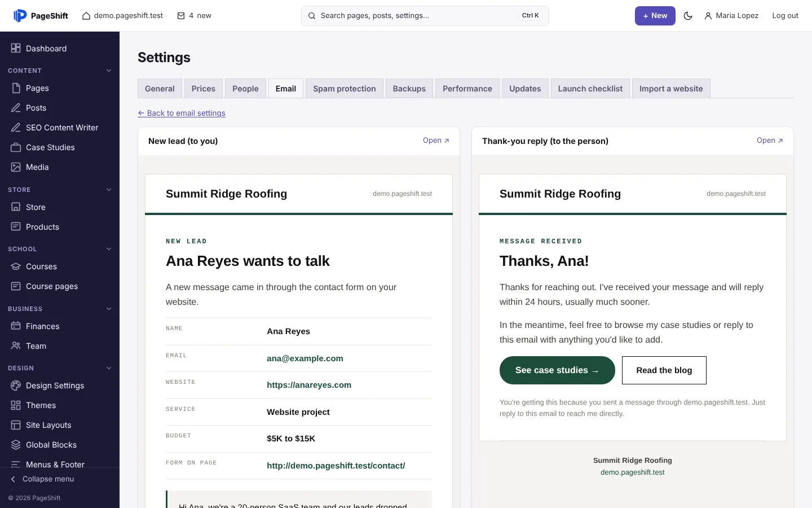Toggle dark mode moon icon

(688, 16)
